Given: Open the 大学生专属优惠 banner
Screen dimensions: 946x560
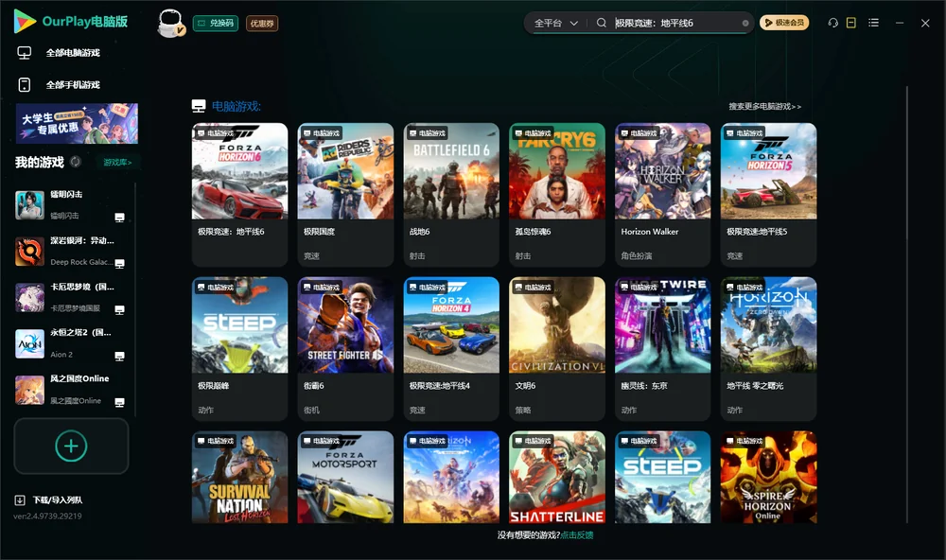Looking at the screenshot, I should pyautogui.click(x=78, y=123).
